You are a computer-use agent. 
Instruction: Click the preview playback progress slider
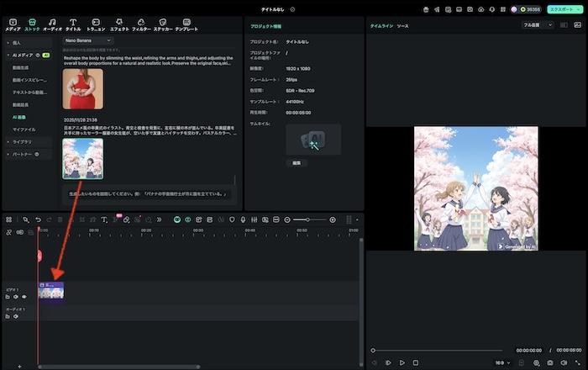(x=438, y=351)
